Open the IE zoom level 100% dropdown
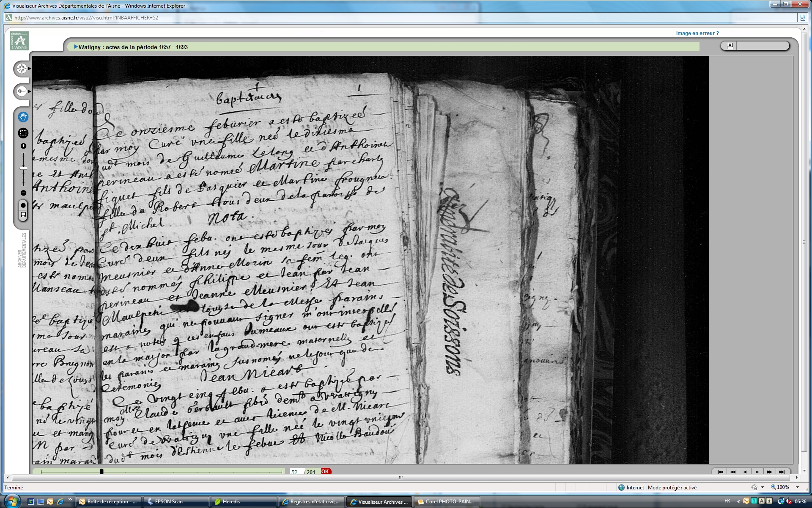This screenshot has height=508, width=812. (x=798, y=487)
